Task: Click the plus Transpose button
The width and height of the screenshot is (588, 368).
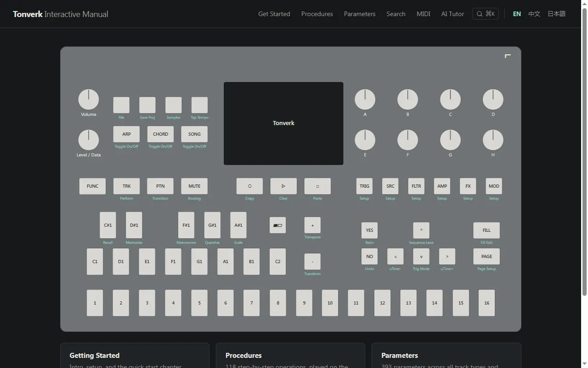Action: [312, 225]
